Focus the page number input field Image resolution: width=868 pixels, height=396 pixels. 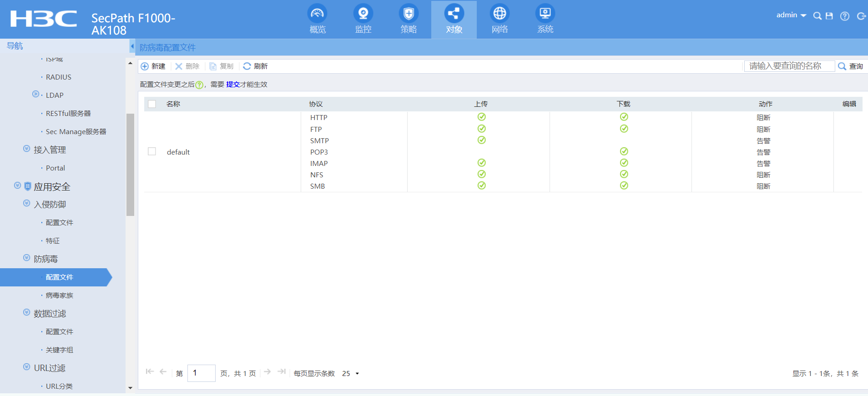202,373
